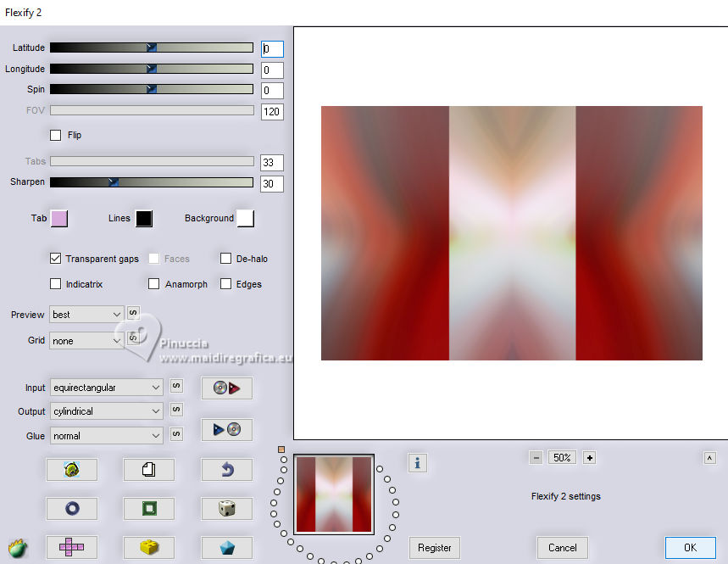Open the Tab color swatch
This screenshot has width=728, height=564.
click(59, 218)
